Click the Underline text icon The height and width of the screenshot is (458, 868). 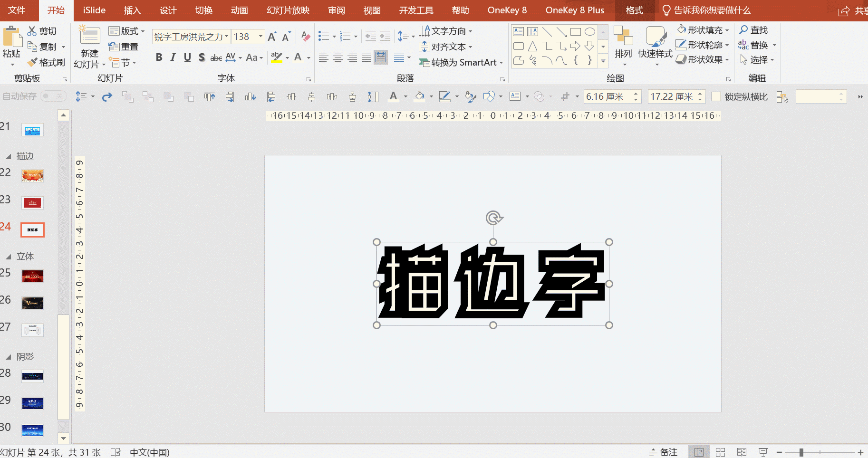(187, 57)
